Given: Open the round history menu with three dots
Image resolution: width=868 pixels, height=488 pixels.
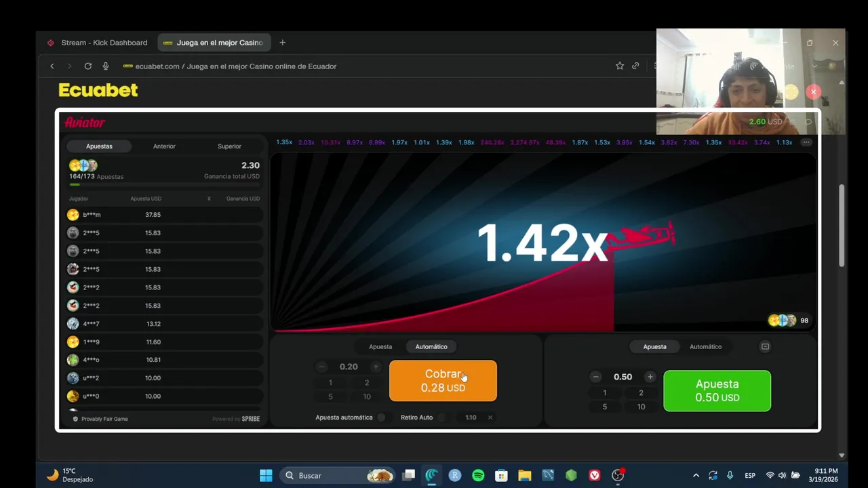Looking at the screenshot, I should click(806, 142).
